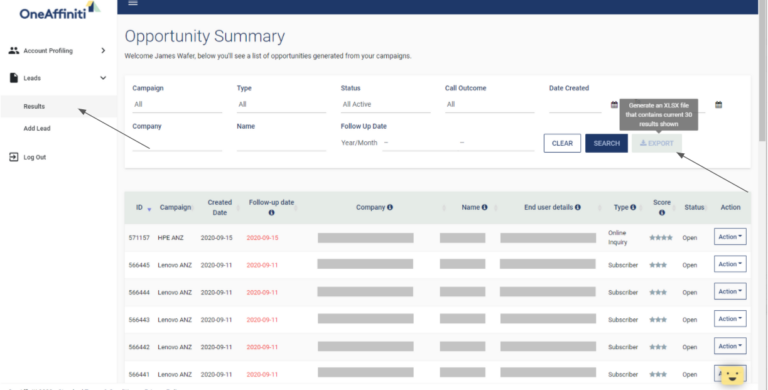Click the Log Out door icon
The width and height of the screenshot is (768, 390).
pyautogui.click(x=14, y=157)
